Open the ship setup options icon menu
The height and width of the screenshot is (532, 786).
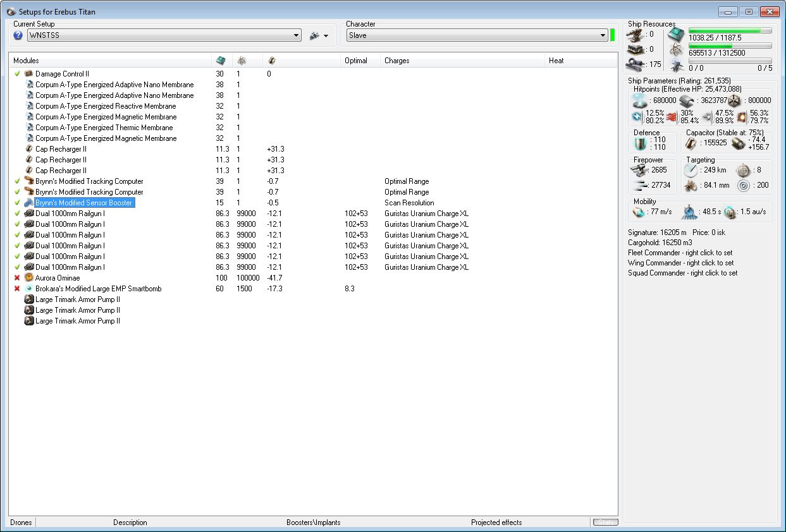pyautogui.click(x=319, y=36)
